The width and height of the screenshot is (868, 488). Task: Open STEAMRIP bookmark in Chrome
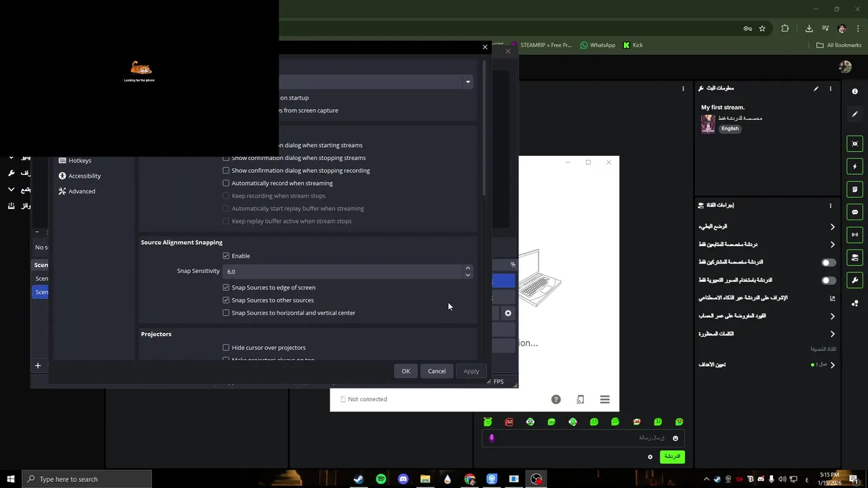click(x=540, y=45)
